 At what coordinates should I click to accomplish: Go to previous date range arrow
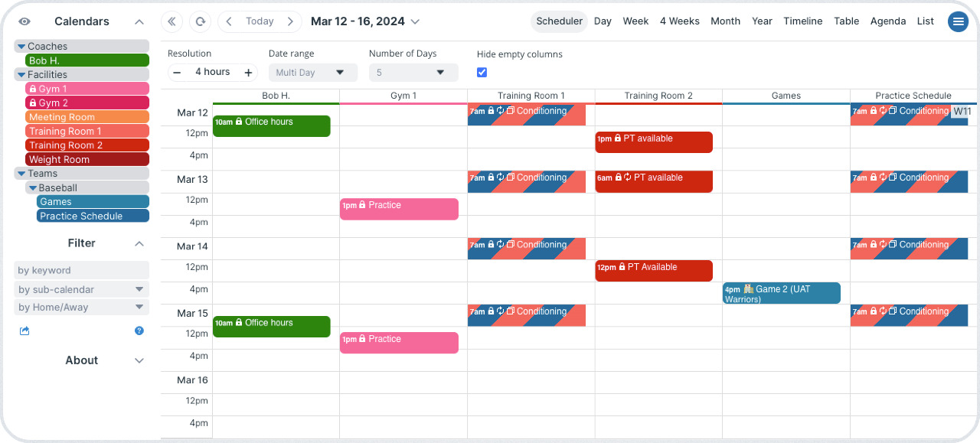229,21
